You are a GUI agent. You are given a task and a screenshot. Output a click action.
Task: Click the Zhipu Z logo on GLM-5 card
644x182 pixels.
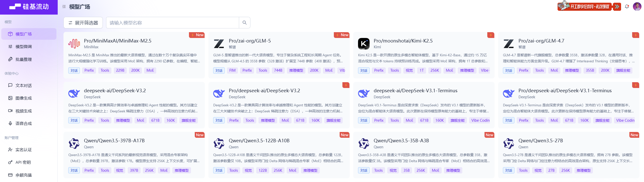click(x=219, y=44)
